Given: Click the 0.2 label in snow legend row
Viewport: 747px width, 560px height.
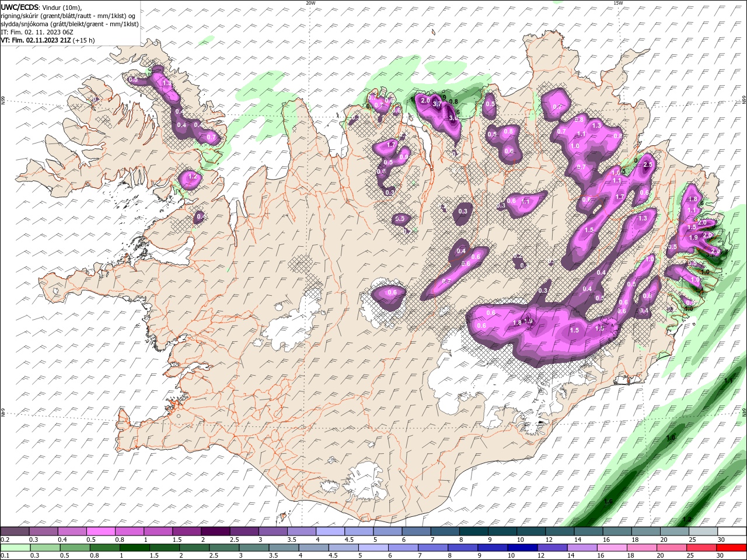Looking at the screenshot, I should click(x=4, y=540).
